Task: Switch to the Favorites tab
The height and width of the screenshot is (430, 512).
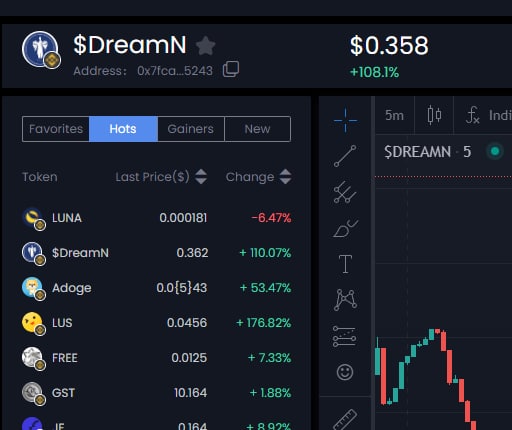Action: point(56,129)
